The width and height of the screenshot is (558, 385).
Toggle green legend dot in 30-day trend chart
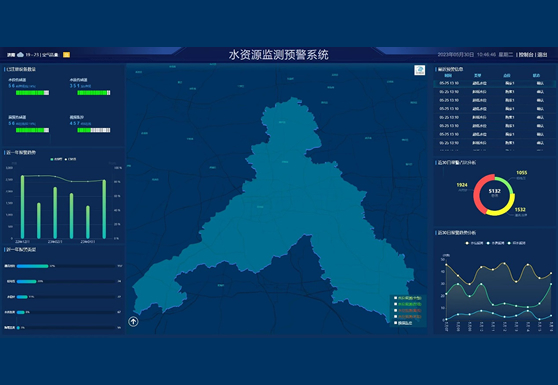pyautogui.click(x=509, y=243)
